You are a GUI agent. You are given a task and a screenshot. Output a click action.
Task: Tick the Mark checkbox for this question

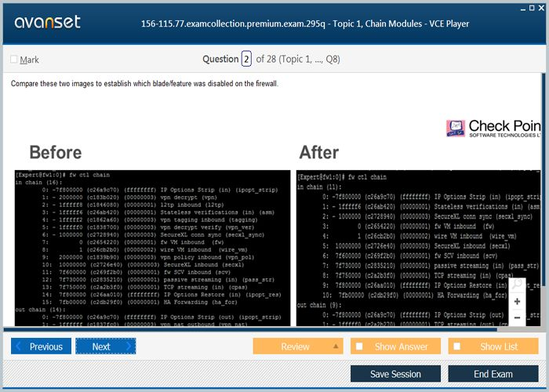point(14,60)
